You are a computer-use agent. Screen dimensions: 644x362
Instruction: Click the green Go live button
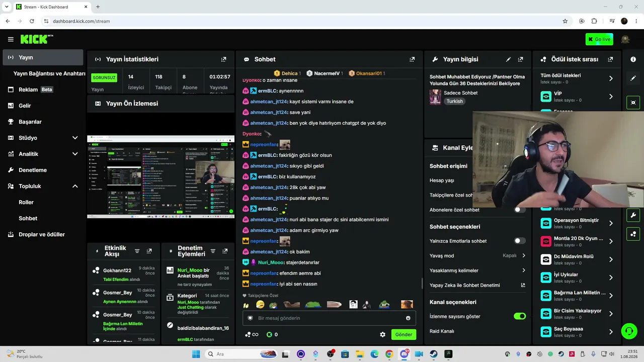click(599, 39)
